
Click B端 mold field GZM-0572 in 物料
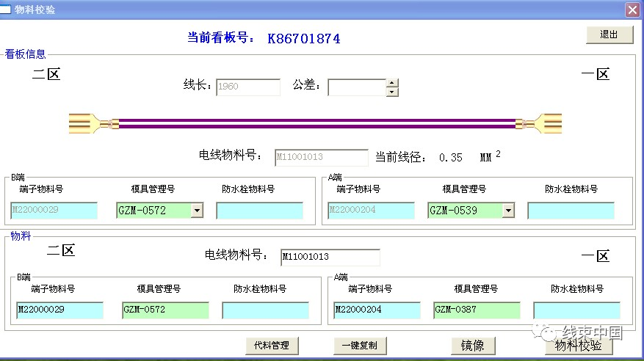pos(165,310)
